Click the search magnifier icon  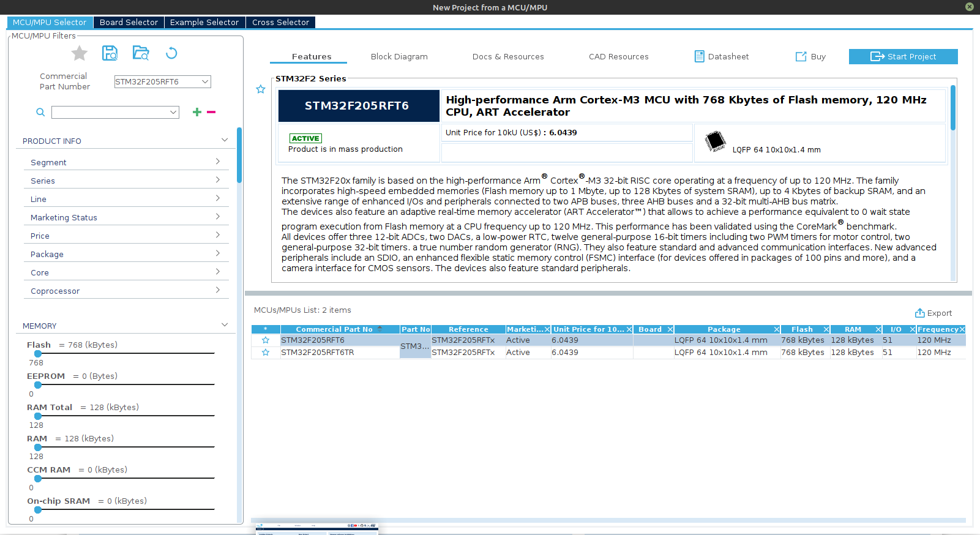click(x=40, y=112)
